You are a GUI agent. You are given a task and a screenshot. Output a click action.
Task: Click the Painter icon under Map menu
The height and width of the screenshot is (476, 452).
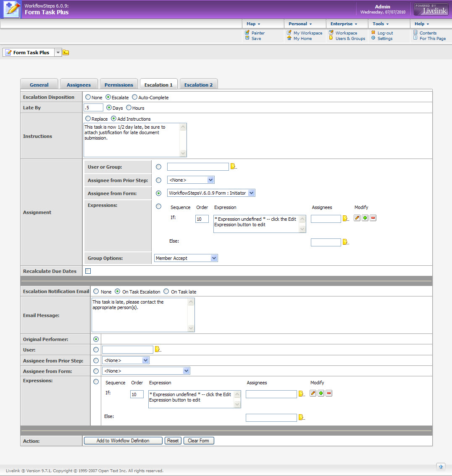tap(247, 32)
